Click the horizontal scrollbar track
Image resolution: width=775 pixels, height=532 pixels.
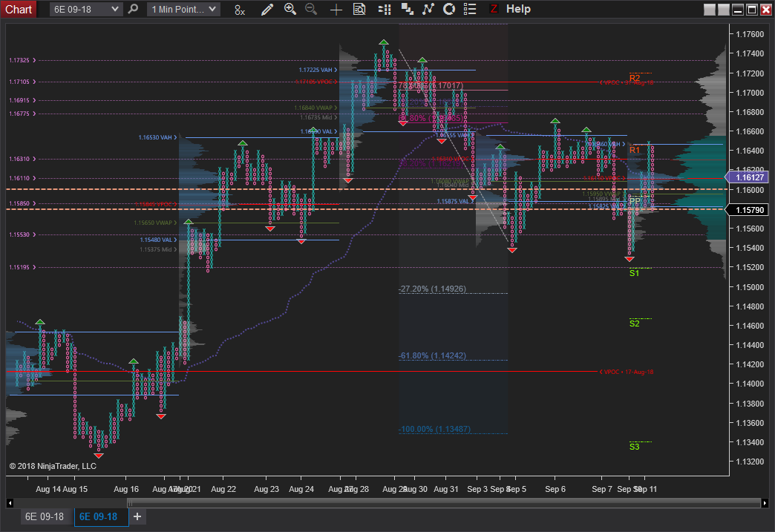tap(387, 503)
